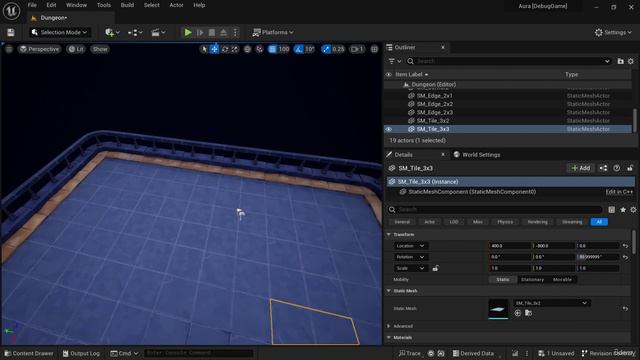The width and height of the screenshot is (640, 360).
Task: Activate the Scale tool in viewport
Action: click(235, 49)
